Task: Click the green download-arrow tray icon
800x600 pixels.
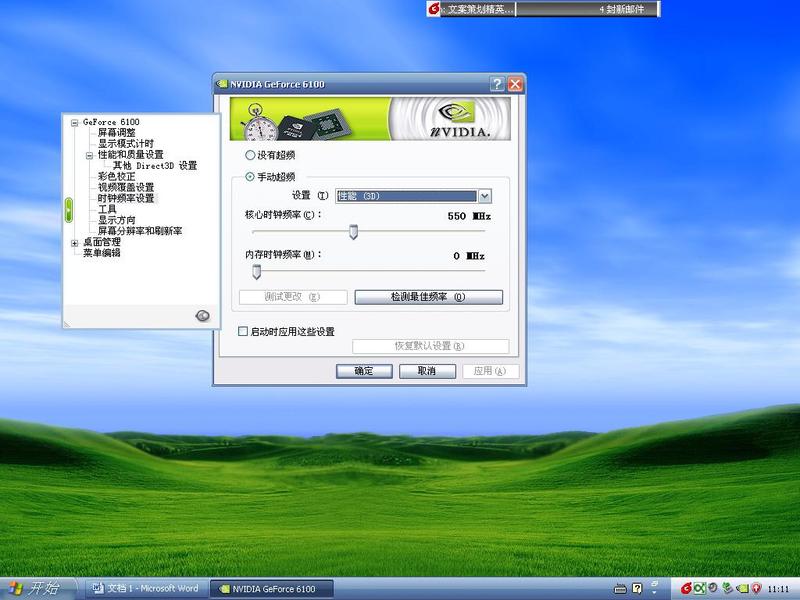Action: pyautogui.click(x=728, y=589)
